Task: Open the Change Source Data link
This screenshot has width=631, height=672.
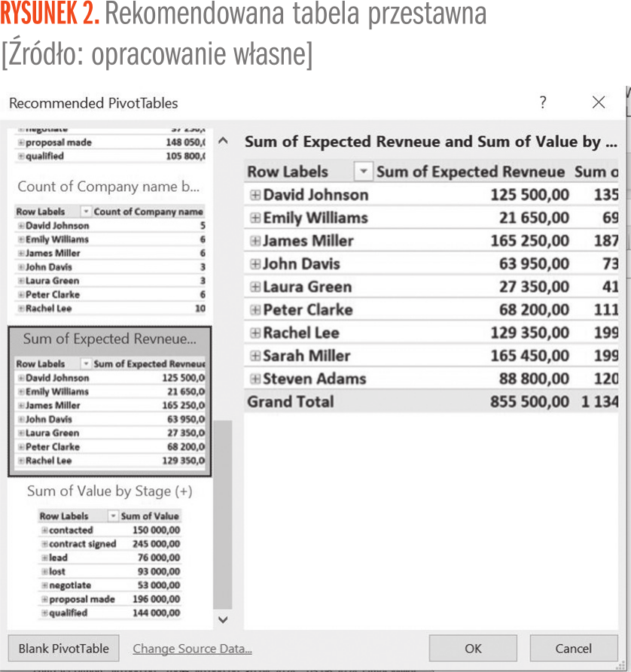Action: click(192, 649)
